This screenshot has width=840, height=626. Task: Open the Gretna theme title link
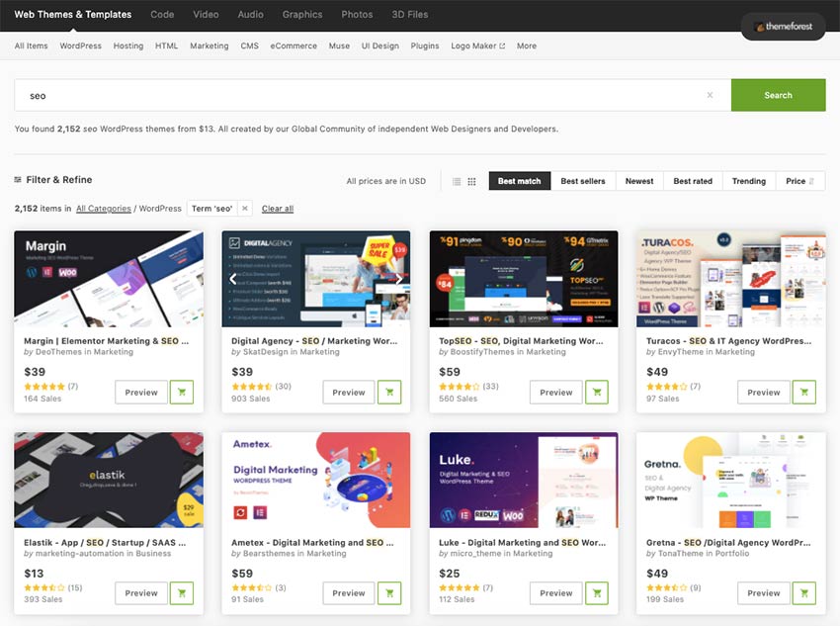click(x=728, y=542)
